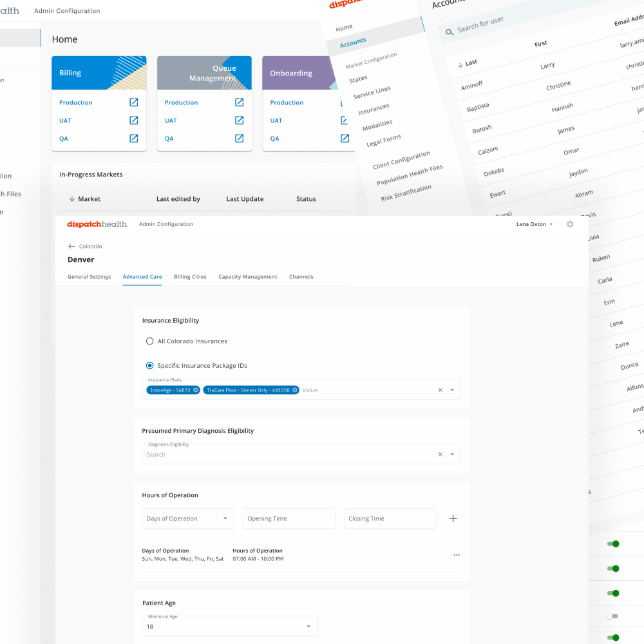Open Service Lines in sidebar menu
Image resolution: width=644 pixels, height=644 pixels.
coord(372,92)
